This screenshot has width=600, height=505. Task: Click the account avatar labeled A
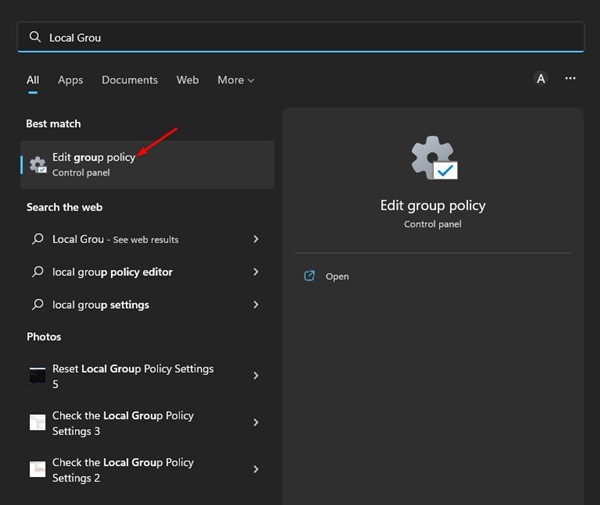pos(541,79)
